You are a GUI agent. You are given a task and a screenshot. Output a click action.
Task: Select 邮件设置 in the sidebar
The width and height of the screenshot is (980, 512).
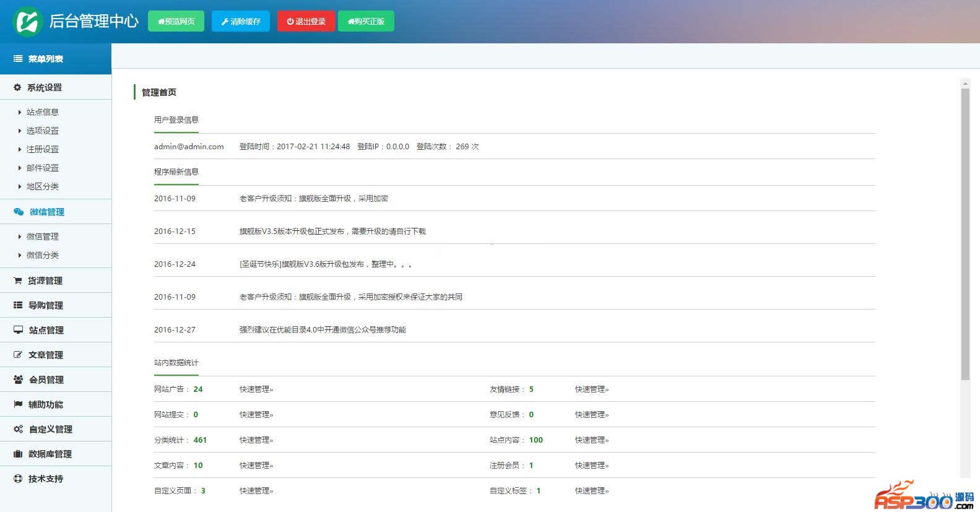tap(42, 168)
